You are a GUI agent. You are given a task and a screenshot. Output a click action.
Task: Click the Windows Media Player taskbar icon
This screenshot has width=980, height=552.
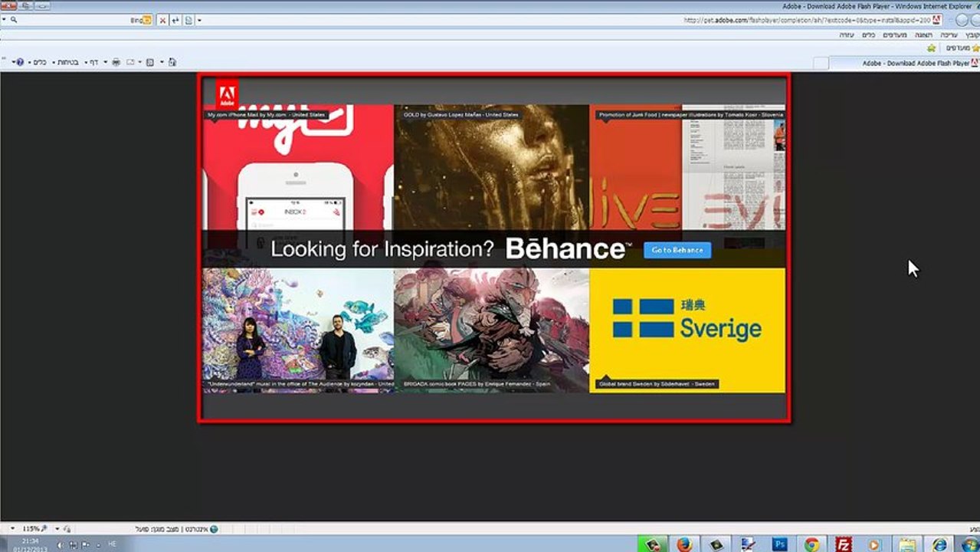click(x=875, y=544)
